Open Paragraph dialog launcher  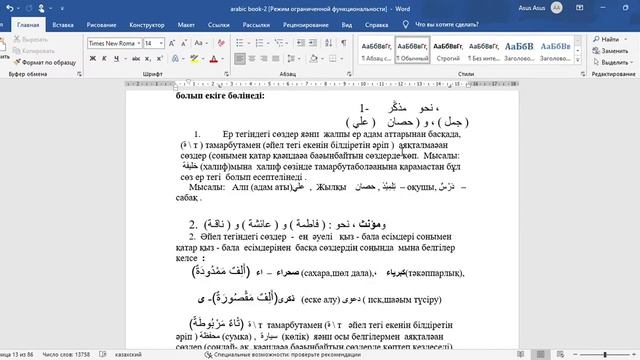(x=349, y=74)
